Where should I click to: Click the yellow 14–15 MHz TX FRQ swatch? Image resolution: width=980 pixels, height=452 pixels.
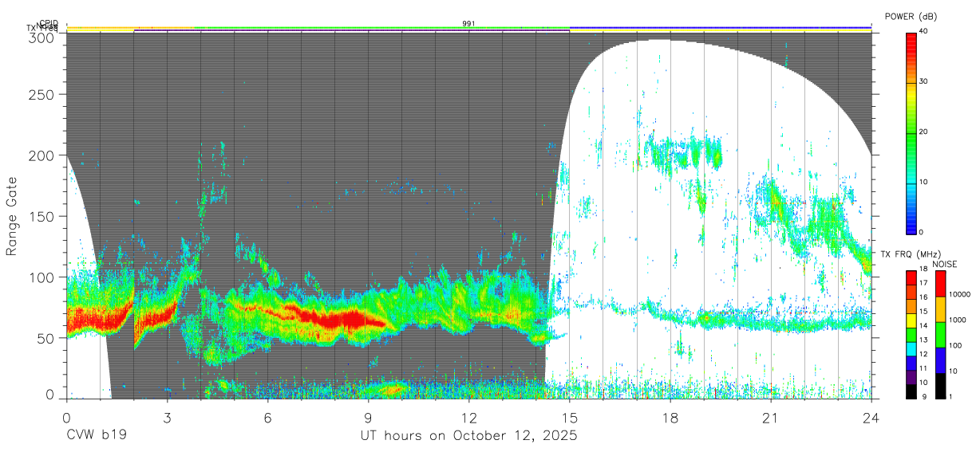coord(911,320)
